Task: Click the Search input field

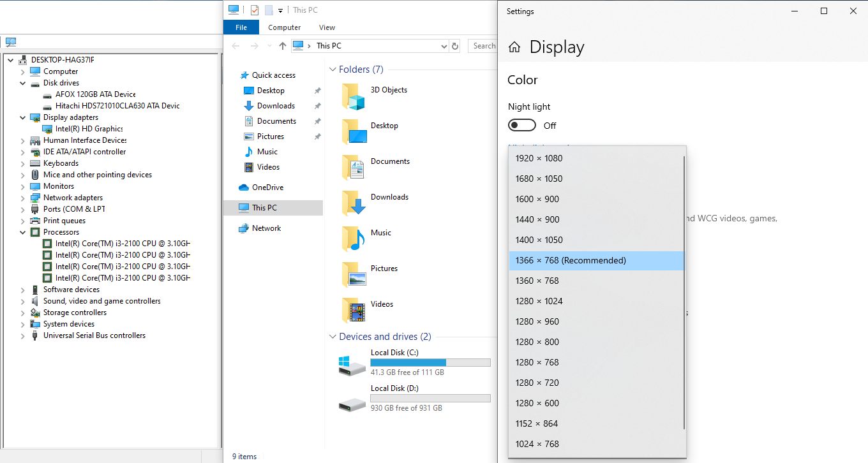Action: tap(484, 46)
